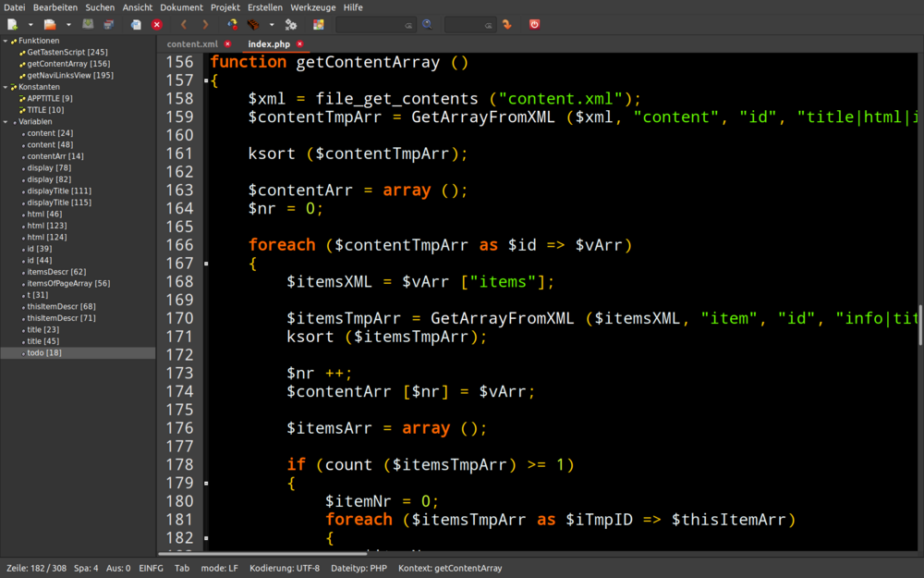Click the Compile toolbar icon

tap(232, 25)
